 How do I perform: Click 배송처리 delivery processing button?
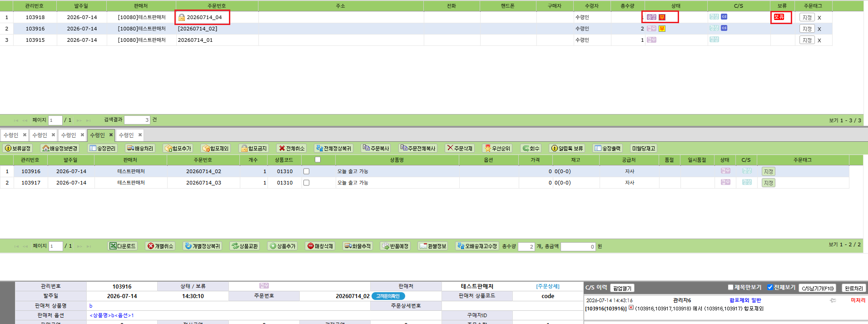pyautogui.click(x=140, y=148)
